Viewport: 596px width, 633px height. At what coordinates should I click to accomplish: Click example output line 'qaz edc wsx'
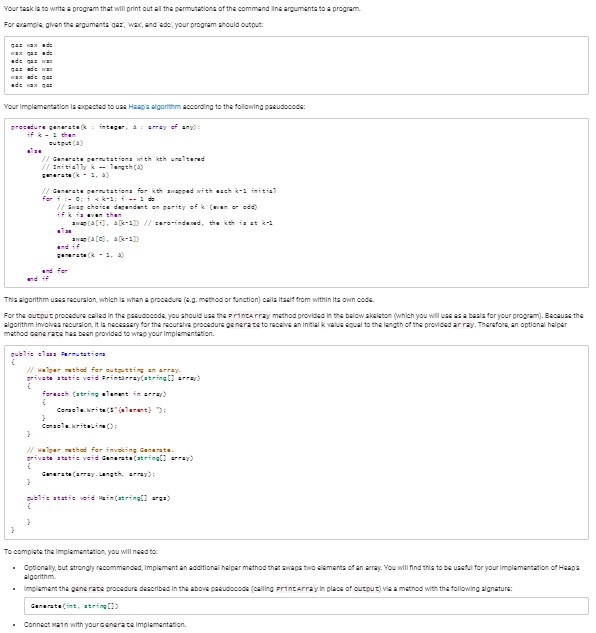click(31, 69)
